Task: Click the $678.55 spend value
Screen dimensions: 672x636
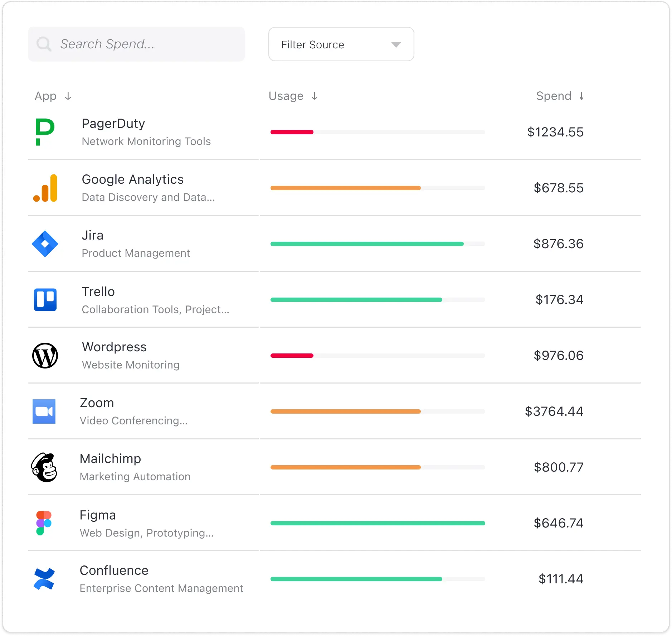Action: (559, 188)
